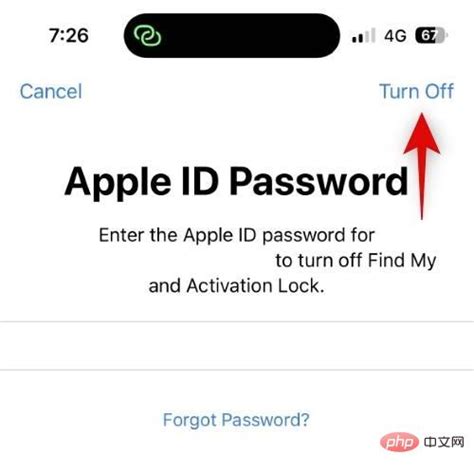Tap the divider line below password field

[x=237, y=370]
